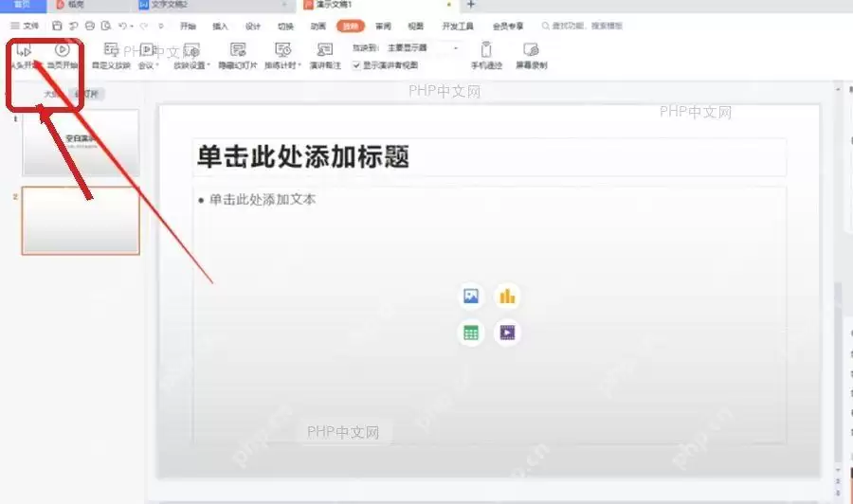Switch to the 插入 ribbon tab
Screen dimensions: 853x504
(x=220, y=27)
